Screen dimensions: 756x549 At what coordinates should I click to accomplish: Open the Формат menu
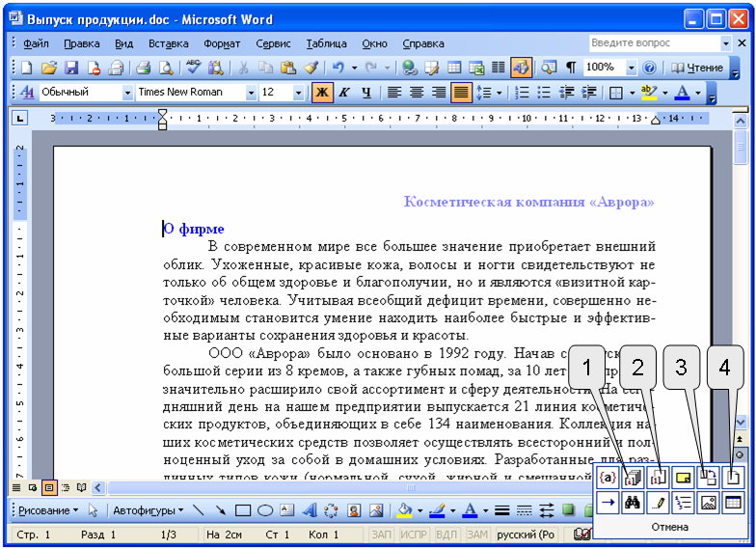pos(222,43)
